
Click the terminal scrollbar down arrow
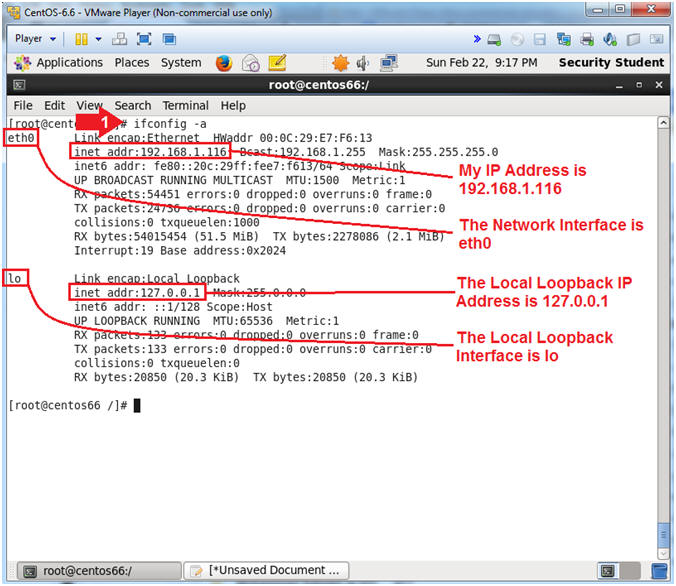(x=663, y=553)
